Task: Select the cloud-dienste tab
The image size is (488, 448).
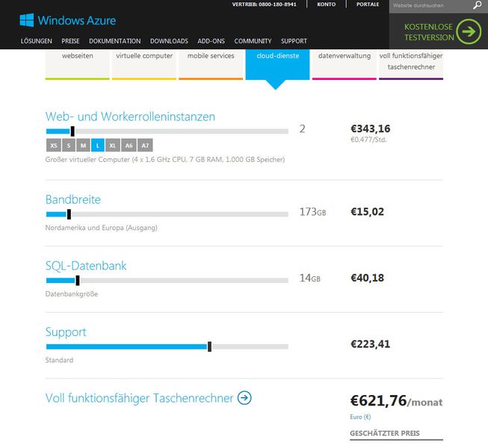Action: [x=277, y=64]
